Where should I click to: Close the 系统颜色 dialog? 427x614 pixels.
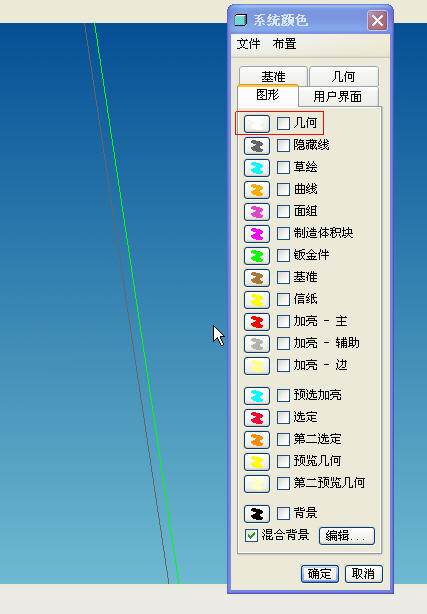pyautogui.click(x=377, y=20)
